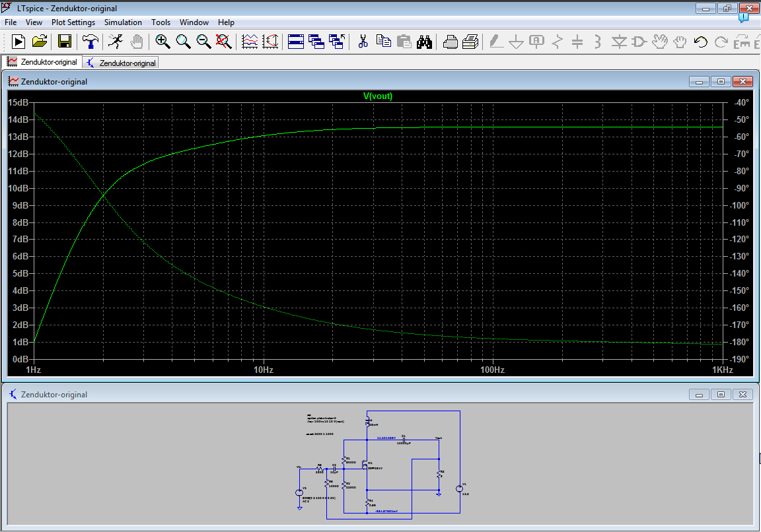Image resolution: width=761 pixels, height=532 pixels.
Task: Open the Help menu
Action: 226,22
